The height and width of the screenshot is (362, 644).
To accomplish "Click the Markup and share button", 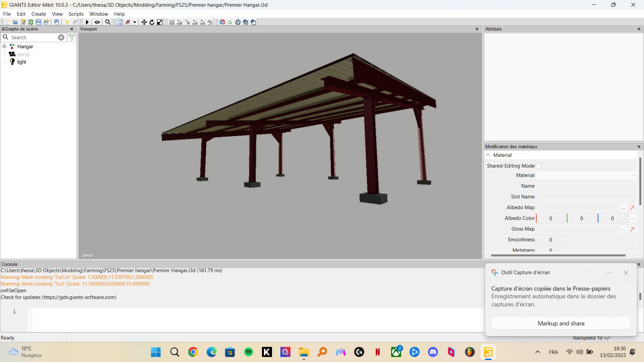I will [x=560, y=323].
